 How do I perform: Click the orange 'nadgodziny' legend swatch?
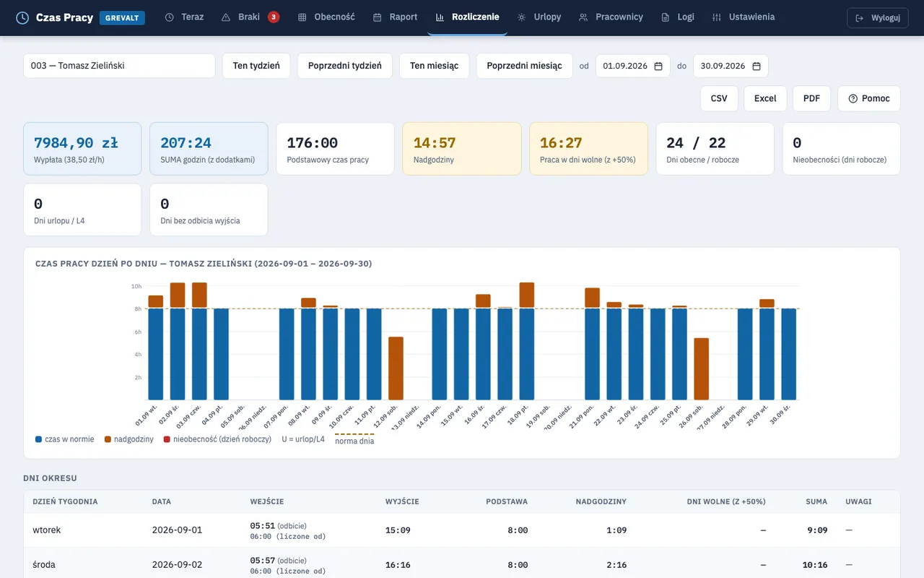click(108, 439)
